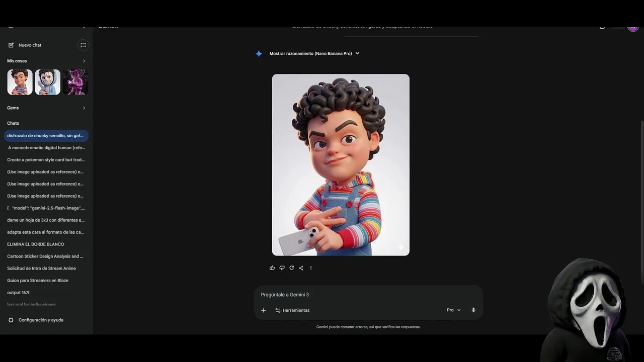Click the blue Gemini sparkle icon
The image size is (644, 362).
coord(259,54)
